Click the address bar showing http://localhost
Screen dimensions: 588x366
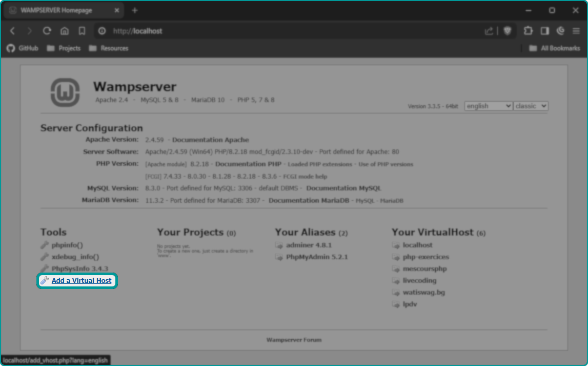293,31
